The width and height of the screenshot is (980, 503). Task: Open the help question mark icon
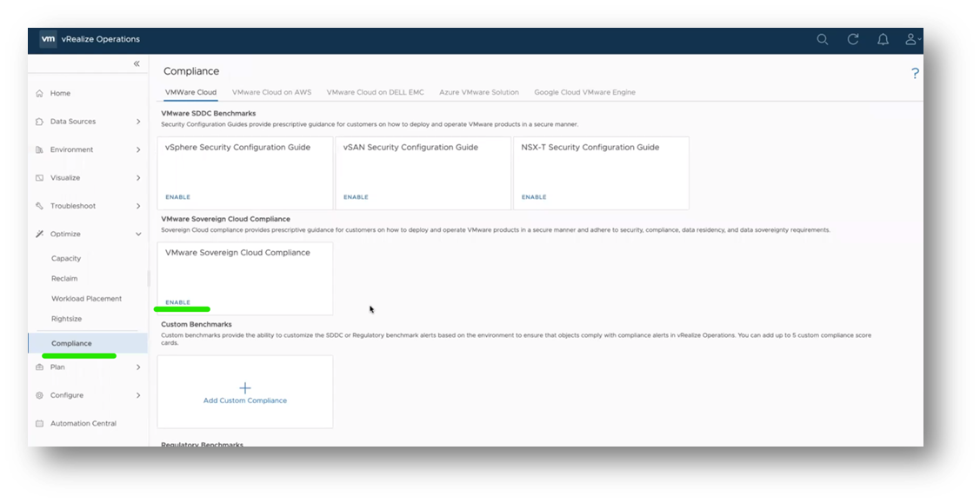[x=915, y=73]
